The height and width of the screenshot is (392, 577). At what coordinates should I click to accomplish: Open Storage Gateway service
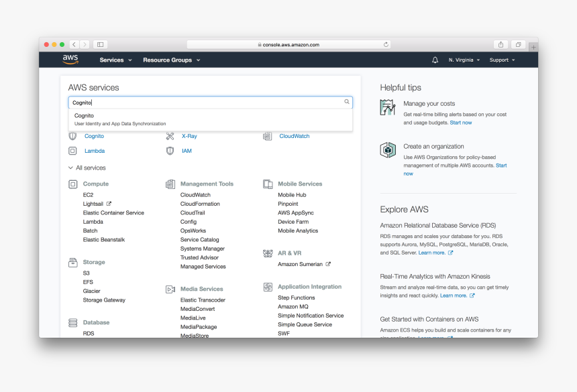coord(104,300)
